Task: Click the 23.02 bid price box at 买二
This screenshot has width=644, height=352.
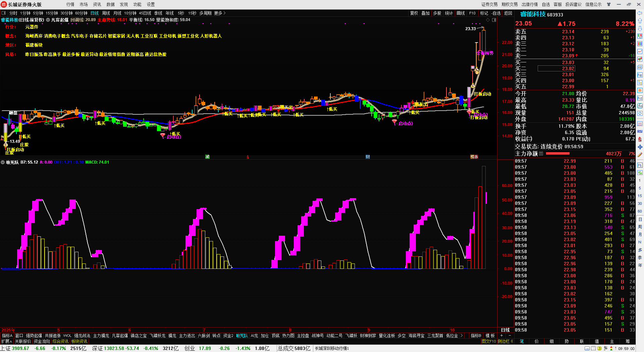Action: point(556,68)
